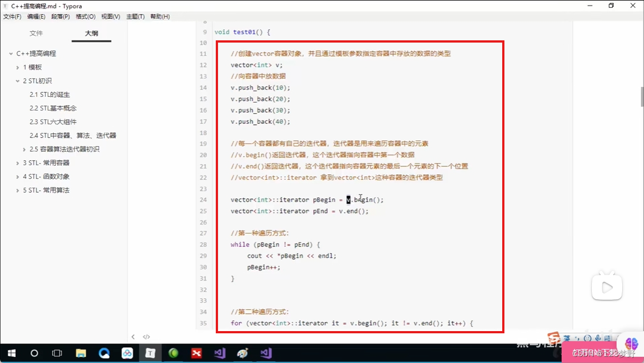Viewport: 644px width, 363px height.
Task: Open the green ball app on taskbar
Action: (173, 353)
